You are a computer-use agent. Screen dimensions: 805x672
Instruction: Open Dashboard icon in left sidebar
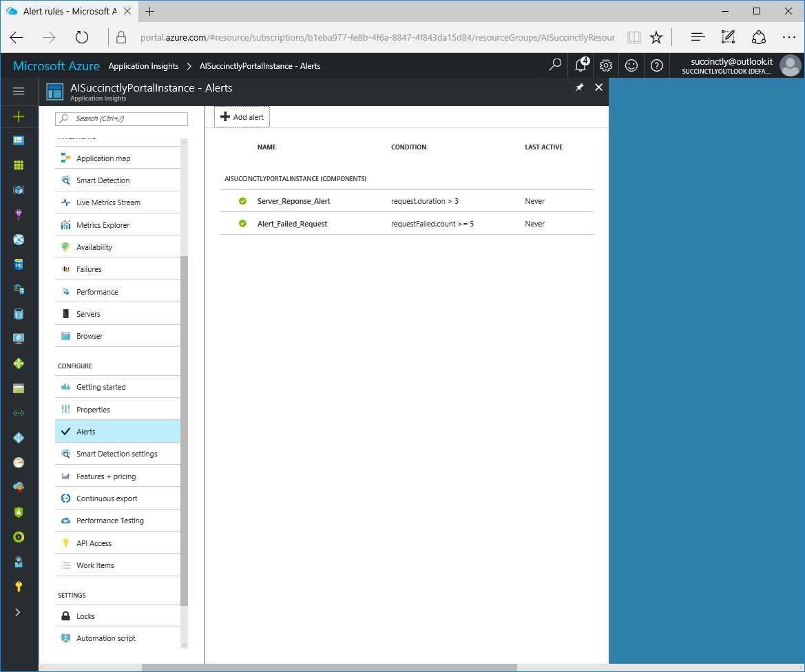click(19, 140)
